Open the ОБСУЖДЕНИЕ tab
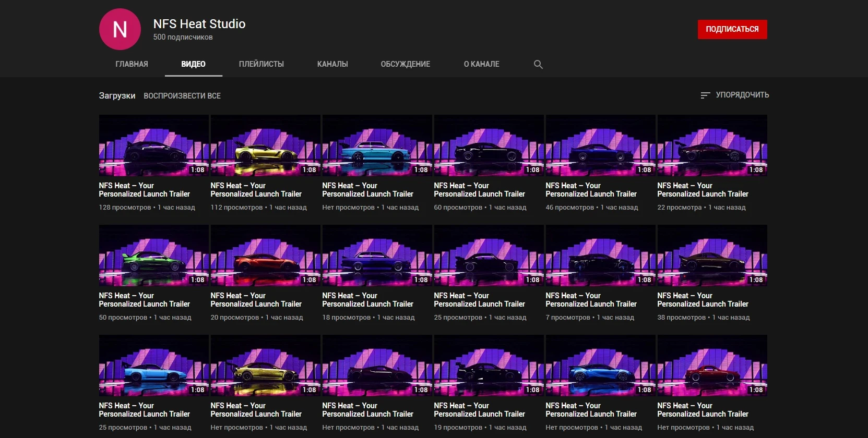 coord(406,64)
